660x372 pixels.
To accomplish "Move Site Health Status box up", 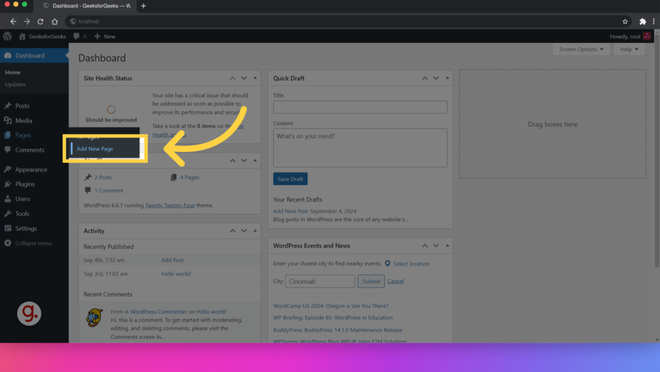I will tap(232, 78).
